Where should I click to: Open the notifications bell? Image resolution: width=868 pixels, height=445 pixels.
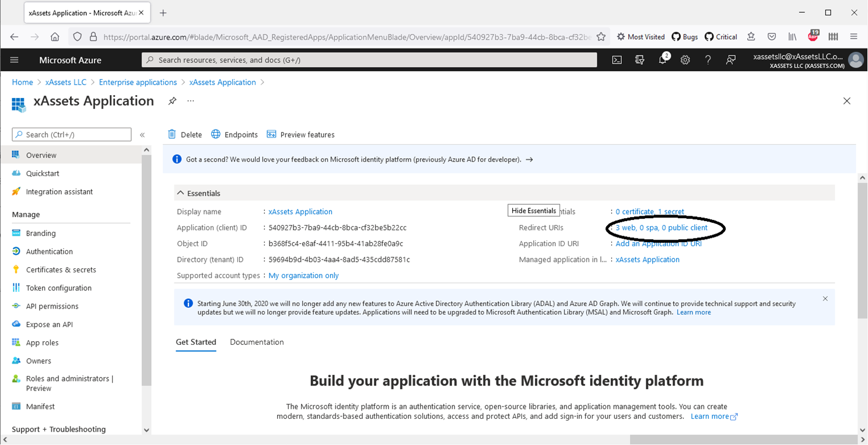click(662, 59)
